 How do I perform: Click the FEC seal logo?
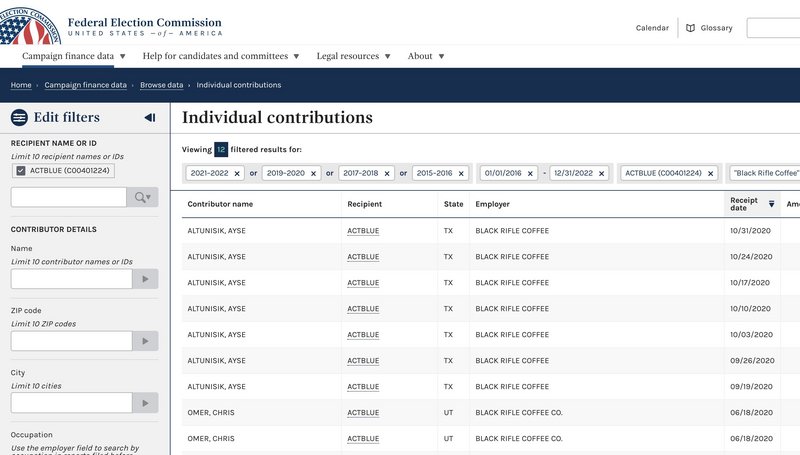[30, 26]
